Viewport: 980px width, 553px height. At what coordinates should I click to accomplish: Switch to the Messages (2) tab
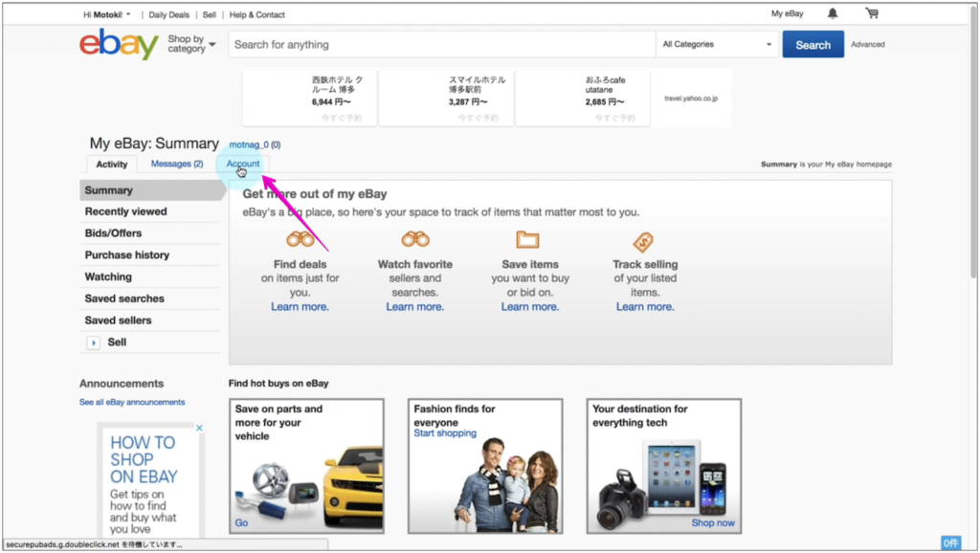[177, 164]
